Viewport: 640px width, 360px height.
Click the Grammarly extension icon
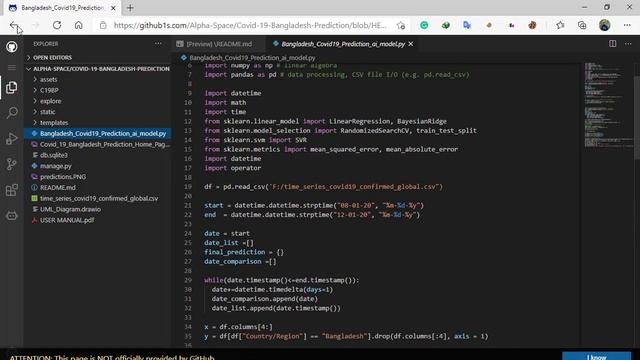pyautogui.click(x=424, y=25)
